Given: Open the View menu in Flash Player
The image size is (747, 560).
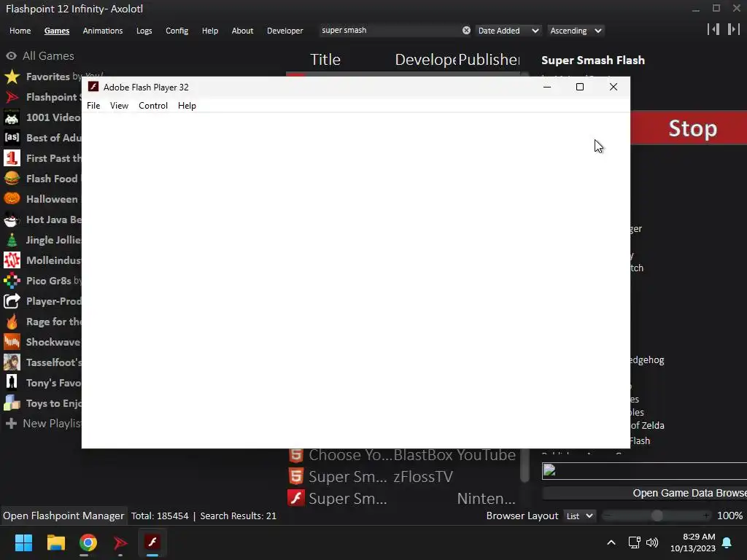Looking at the screenshot, I should click(x=119, y=106).
